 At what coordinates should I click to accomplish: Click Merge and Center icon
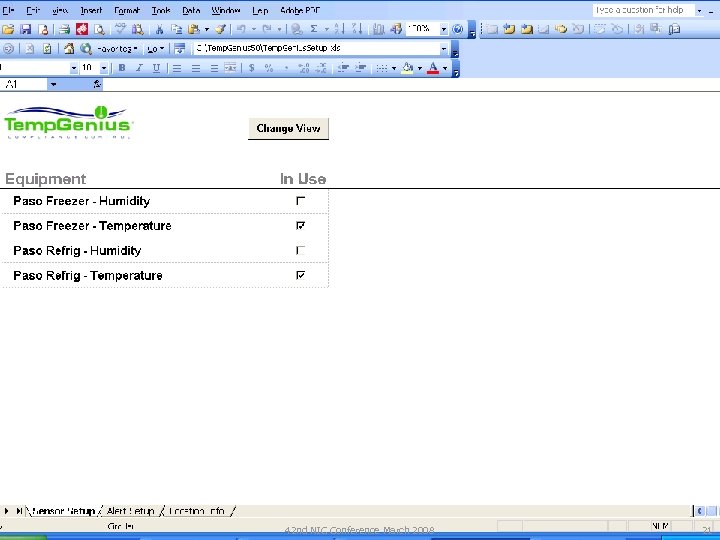pyautogui.click(x=230, y=68)
